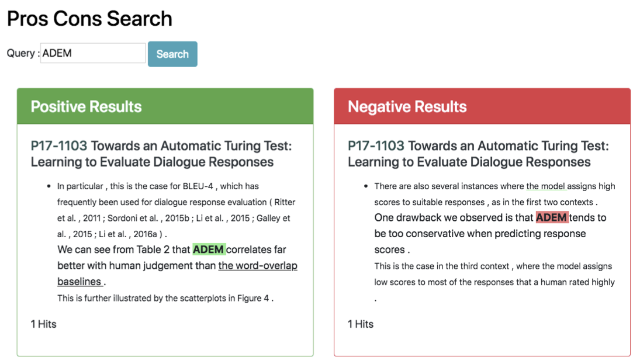Viewport: 640px width, 364px height.
Task: Click underlined 'the word-overlap baselines' phrase
Action: [x=177, y=273]
